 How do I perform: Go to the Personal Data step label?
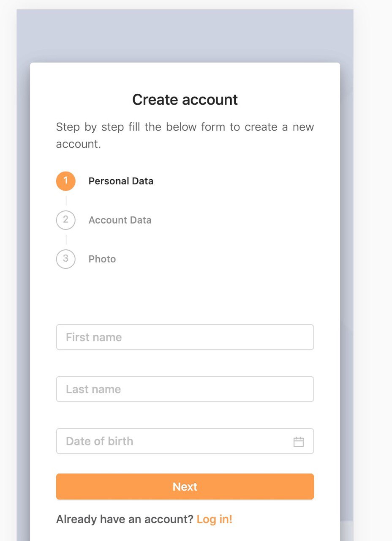(x=121, y=181)
